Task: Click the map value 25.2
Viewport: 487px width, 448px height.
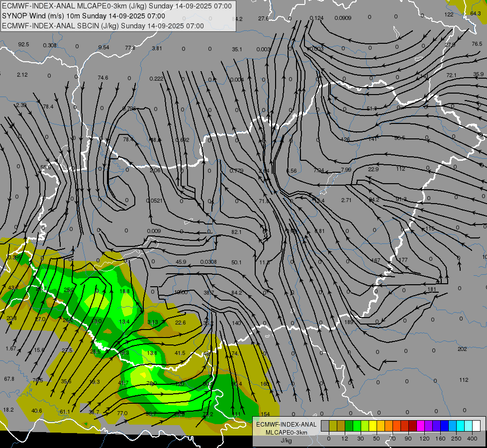Action: click(x=69, y=289)
